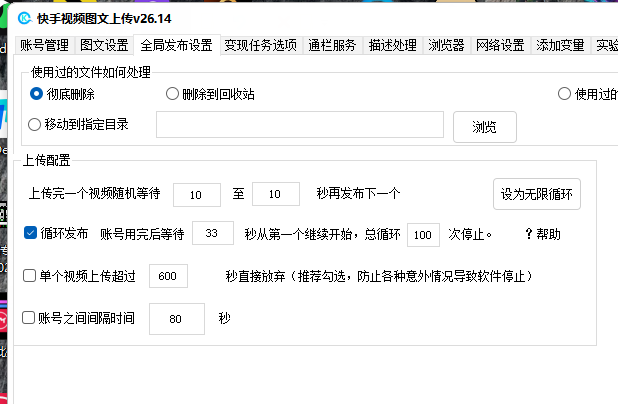
Task: Click the 设为无限循环 button
Action: [x=537, y=194]
